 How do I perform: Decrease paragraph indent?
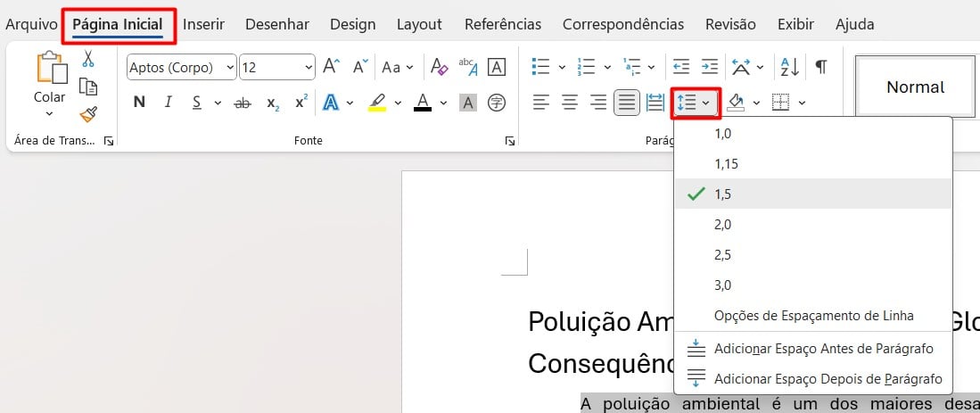point(680,66)
